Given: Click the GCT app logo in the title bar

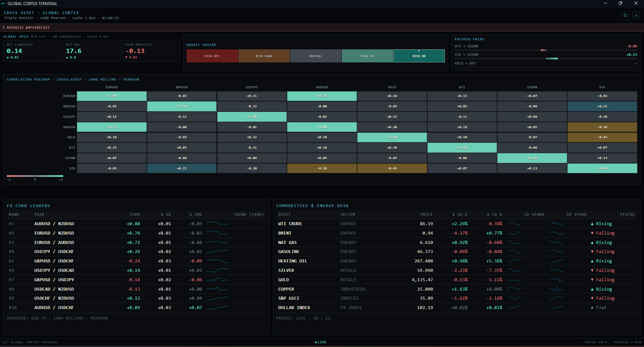Looking at the screenshot, I should point(3,3).
